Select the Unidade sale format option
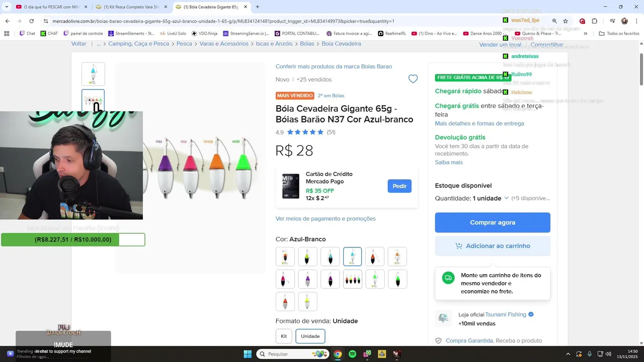Viewport: 644px width, 362px height. click(310, 336)
